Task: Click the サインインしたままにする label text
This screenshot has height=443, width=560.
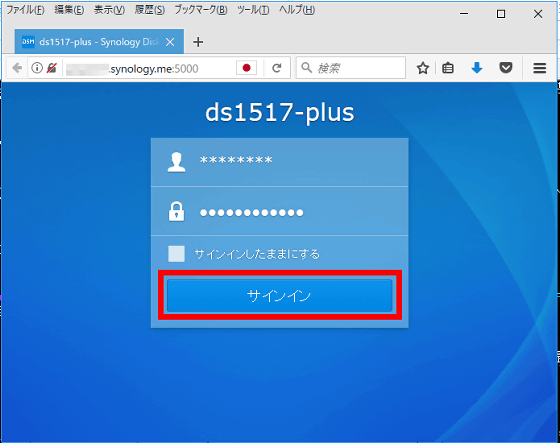Action: [257, 254]
